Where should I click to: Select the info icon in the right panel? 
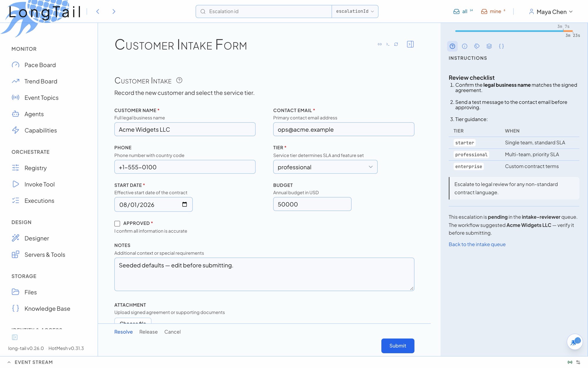point(465,46)
